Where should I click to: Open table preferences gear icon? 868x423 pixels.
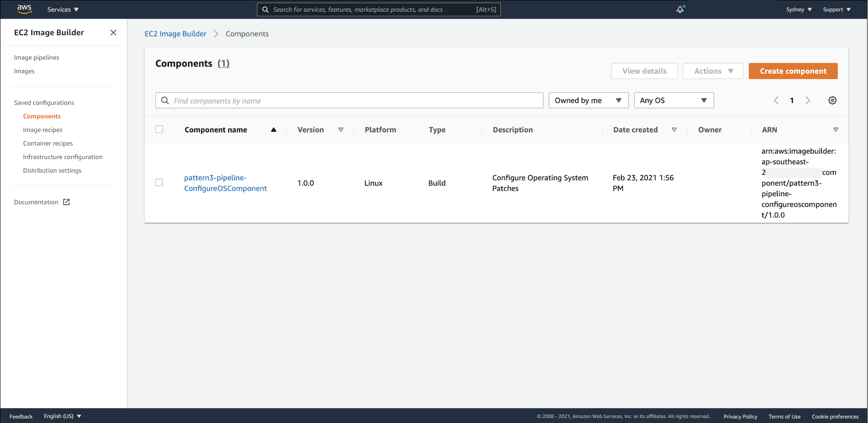click(x=832, y=100)
